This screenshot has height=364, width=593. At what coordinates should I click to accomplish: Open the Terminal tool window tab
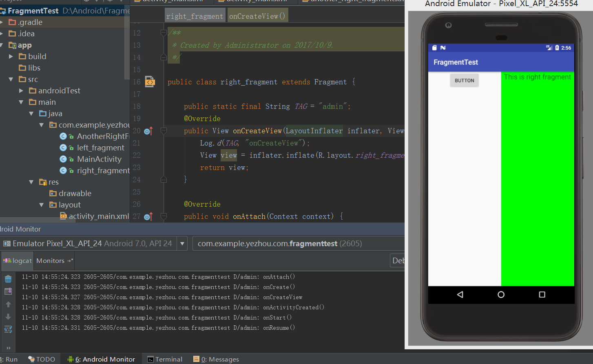pyautogui.click(x=165, y=359)
